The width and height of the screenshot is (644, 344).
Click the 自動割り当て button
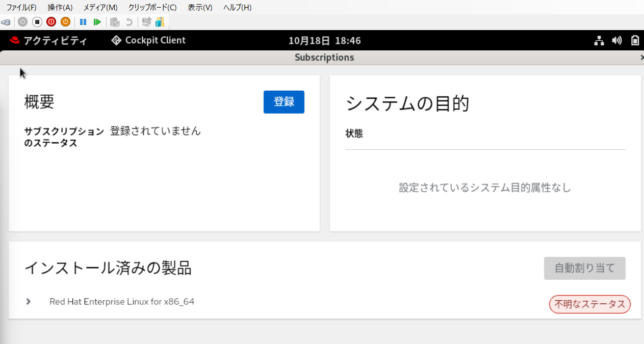[585, 268]
